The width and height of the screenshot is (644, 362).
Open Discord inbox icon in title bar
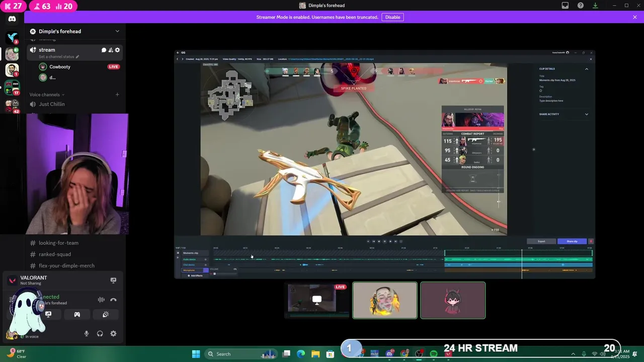tap(565, 6)
